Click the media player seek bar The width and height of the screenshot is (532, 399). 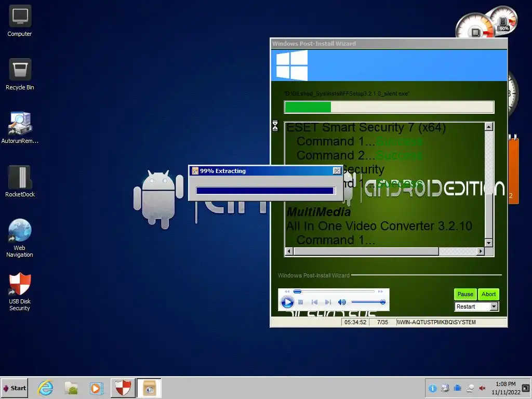coord(334,291)
